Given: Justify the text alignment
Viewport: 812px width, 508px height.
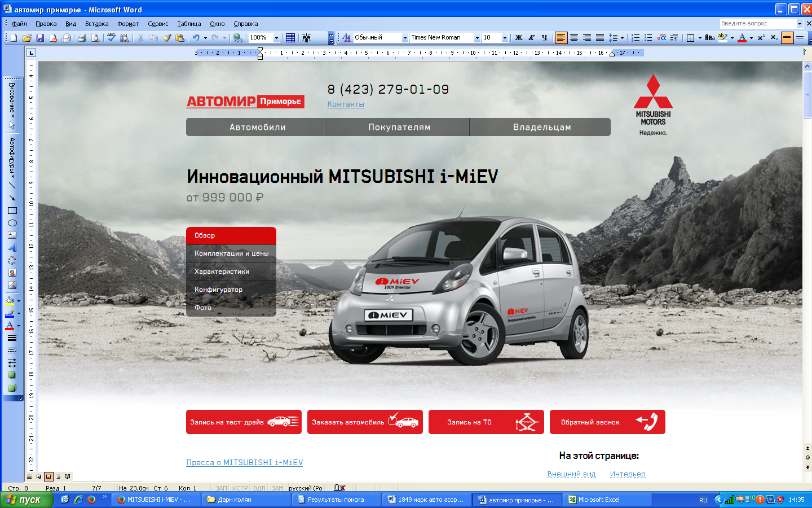Looking at the screenshot, I should tap(600, 38).
